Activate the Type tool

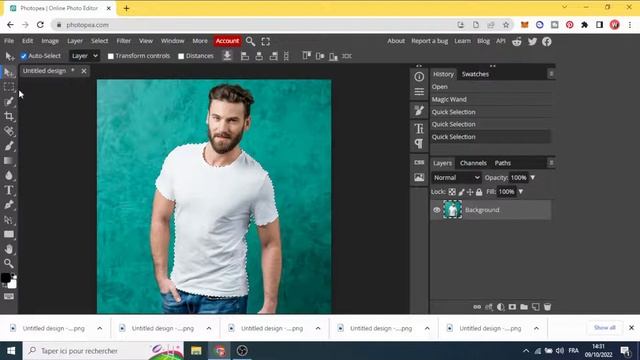click(x=9, y=190)
